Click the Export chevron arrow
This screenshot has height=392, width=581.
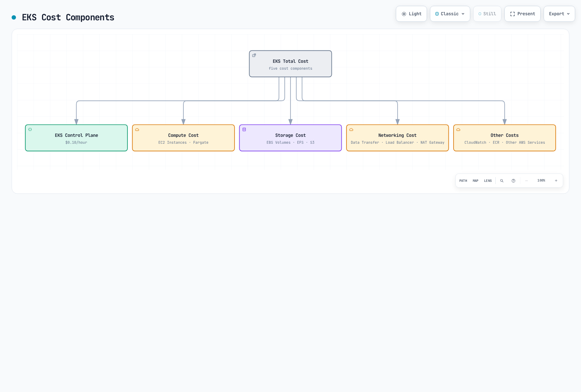[568, 14]
